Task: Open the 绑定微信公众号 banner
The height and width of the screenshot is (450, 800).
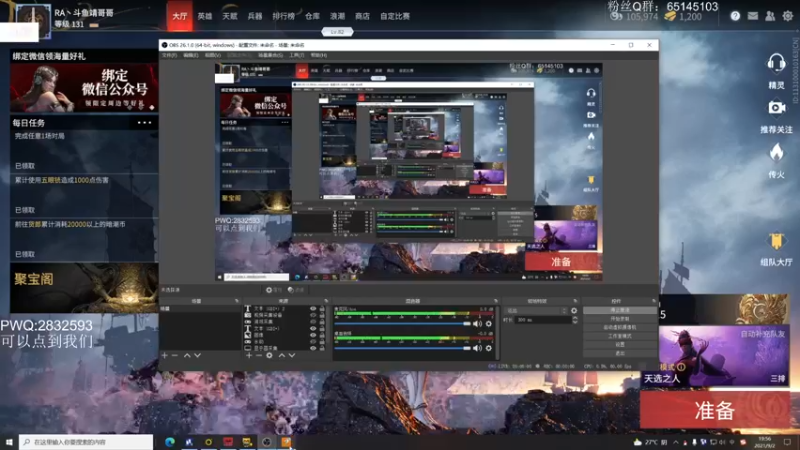Action: click(x=84, y=88)
